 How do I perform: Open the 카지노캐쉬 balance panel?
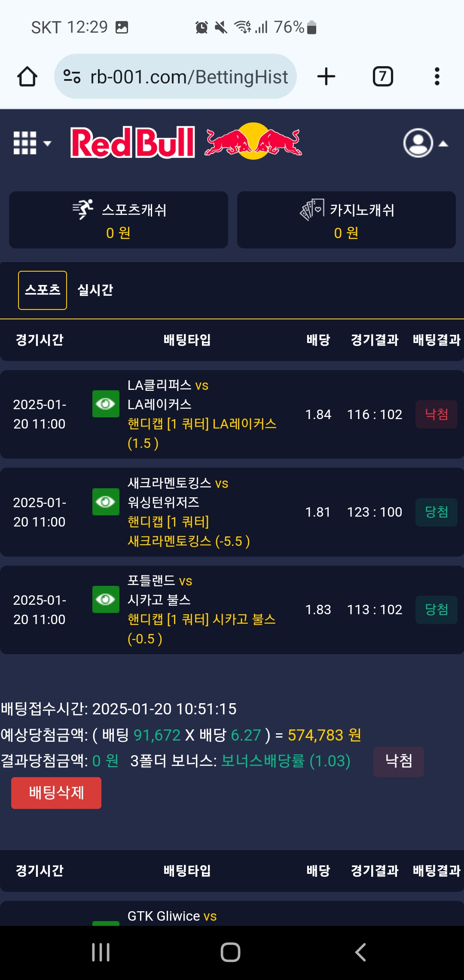[346, 220]
